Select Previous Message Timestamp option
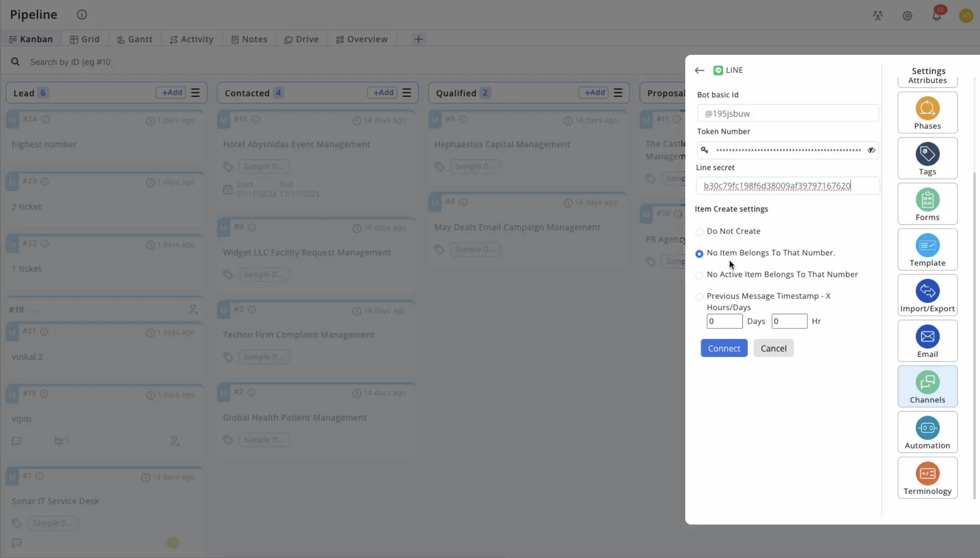 (699, 297)
